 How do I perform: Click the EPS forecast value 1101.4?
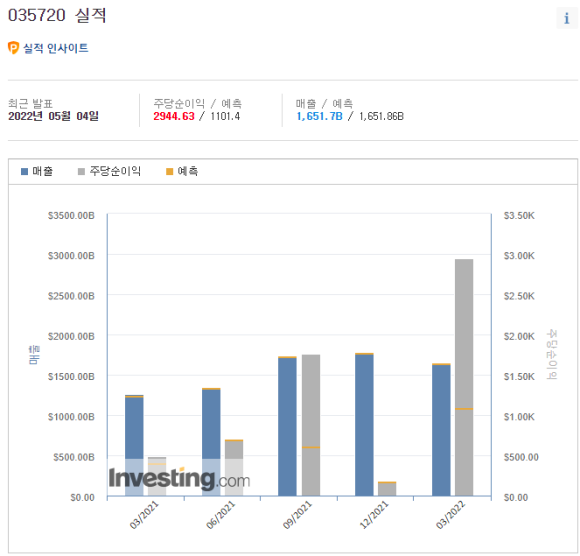[x=225, y=116]
